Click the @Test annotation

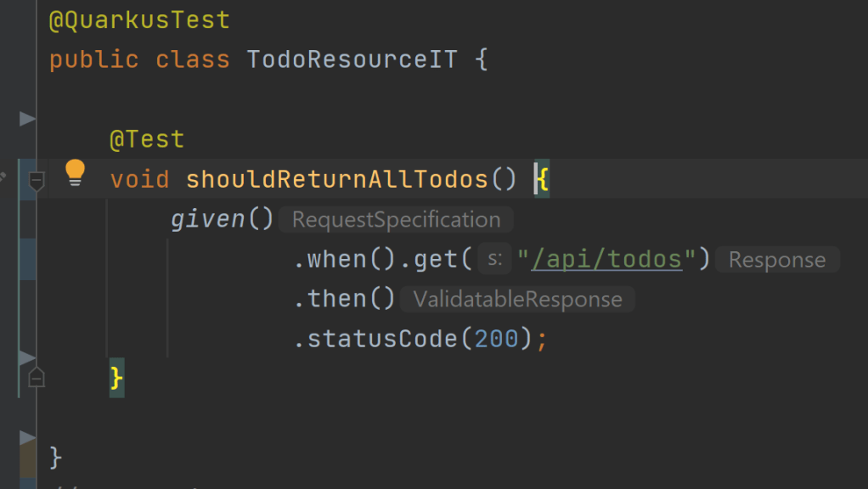coord(147,139)
